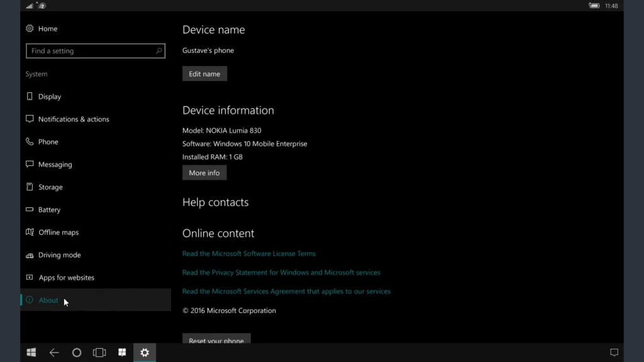Select the Home entry in the sidebar
This screenshot has width=644, height=362.
point(48,28)
